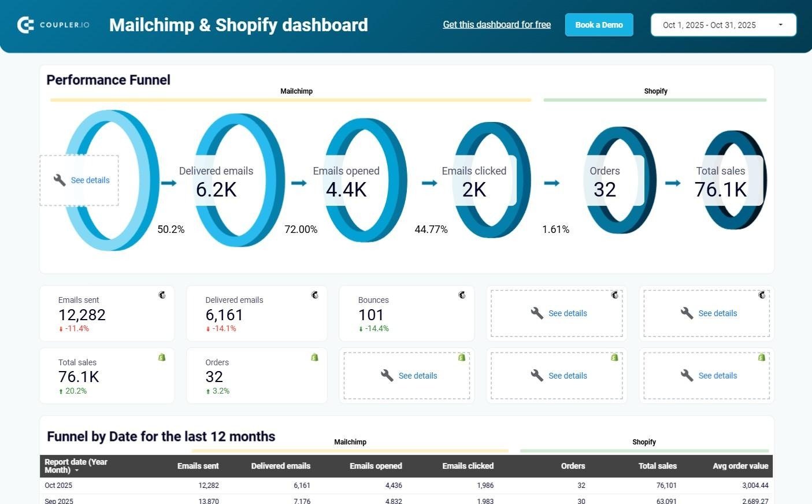
Task: Open the See details placeholder beside the Bounces card
Action: coord(557,313)
